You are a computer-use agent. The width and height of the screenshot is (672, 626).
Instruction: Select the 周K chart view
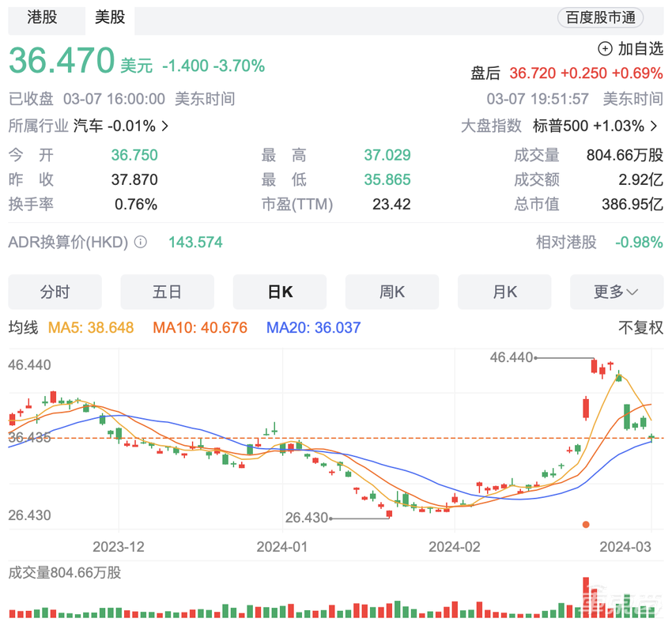(392, 292)
